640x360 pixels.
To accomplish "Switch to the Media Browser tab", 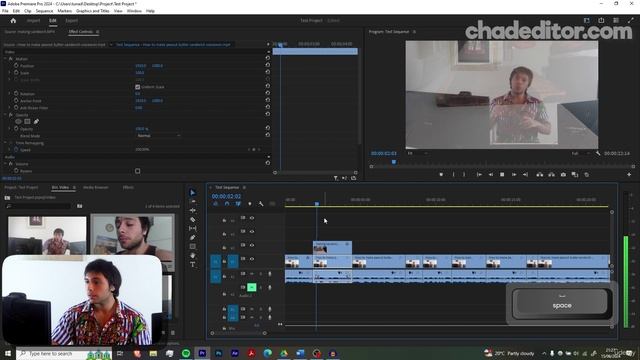I will pos(96,187).
